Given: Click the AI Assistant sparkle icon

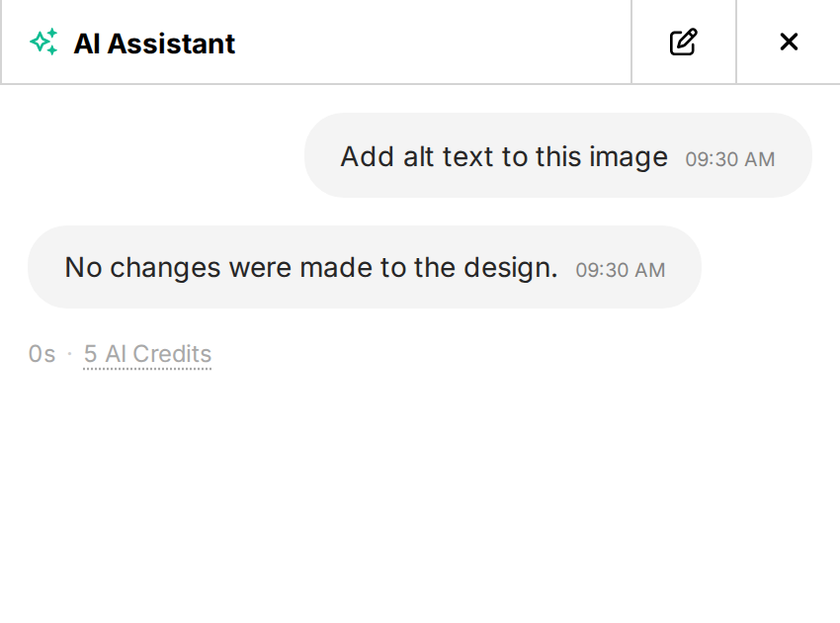Looking at the screenshot, I should (43, 42).
